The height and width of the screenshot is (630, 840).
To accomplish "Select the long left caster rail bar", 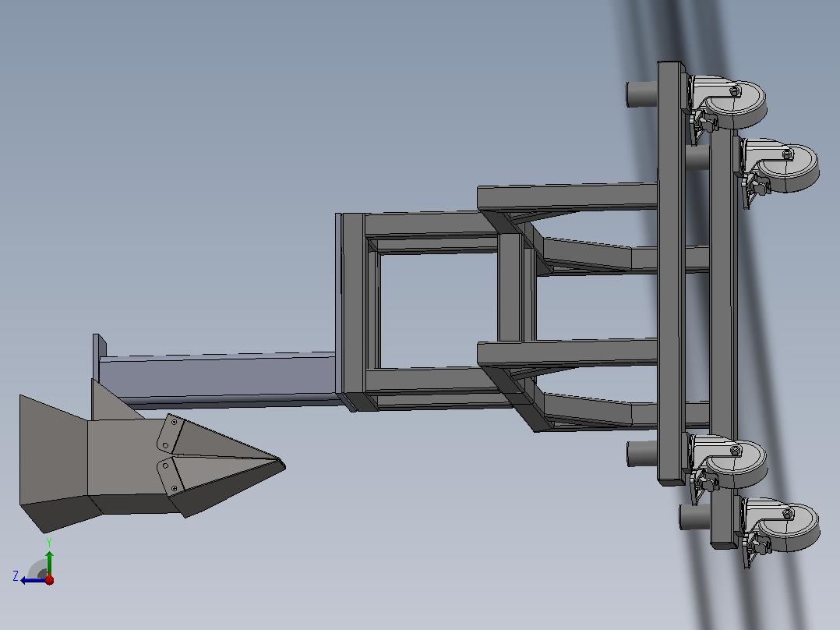I will click(x=671, y=274).
